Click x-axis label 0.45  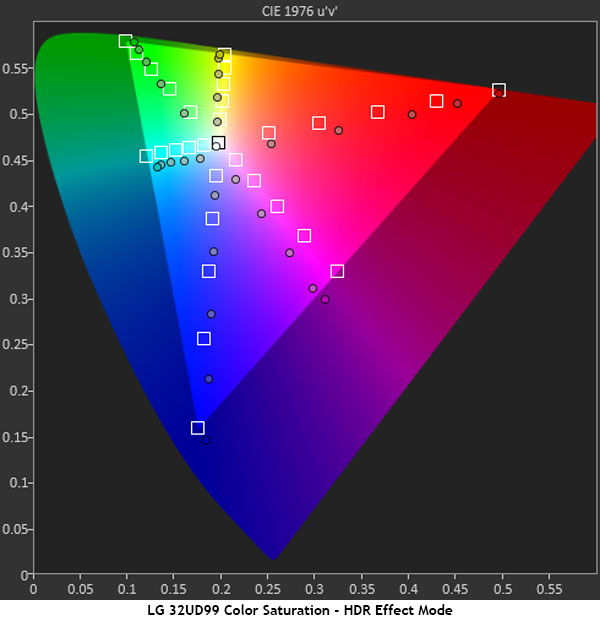[x=455, y=589]
